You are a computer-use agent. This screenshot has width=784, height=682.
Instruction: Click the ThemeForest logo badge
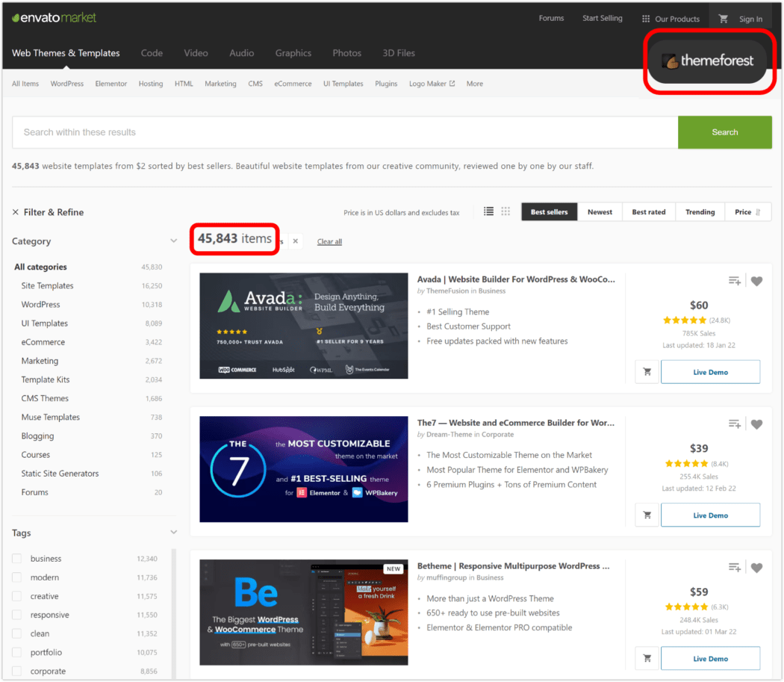coord(708,61)
